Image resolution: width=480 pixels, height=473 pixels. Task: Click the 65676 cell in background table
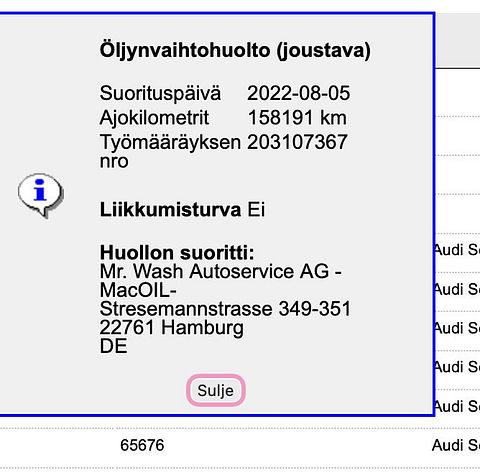(x=142, y=445)
